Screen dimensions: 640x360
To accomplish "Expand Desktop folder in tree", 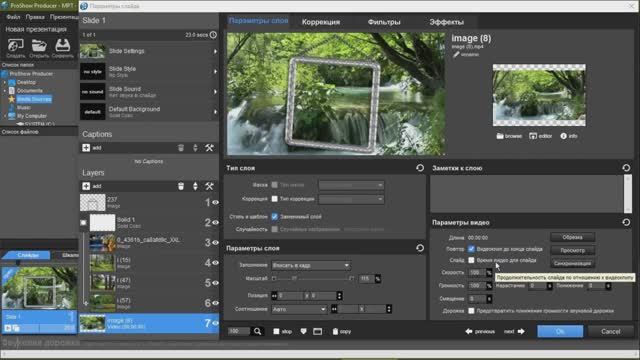I will tap(5, 82).
